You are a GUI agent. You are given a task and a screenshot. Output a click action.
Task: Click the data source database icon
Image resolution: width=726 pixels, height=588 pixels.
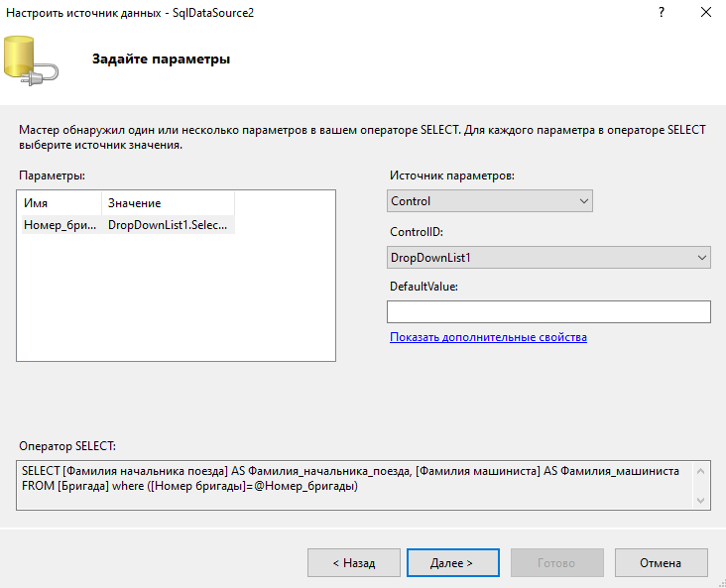pos(31,60)
